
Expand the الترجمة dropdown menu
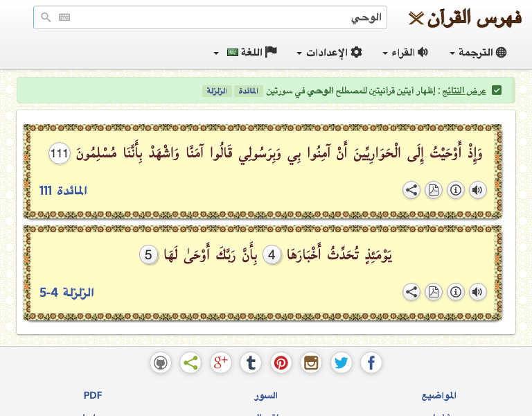click(x=478, y=53)
